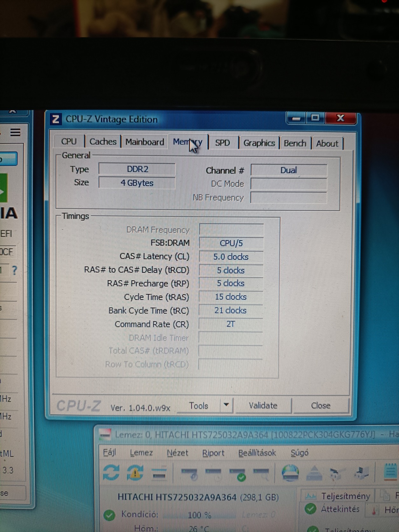
Task: Click the disk with magnifier toolbar icon
Action: coord(262,473)
